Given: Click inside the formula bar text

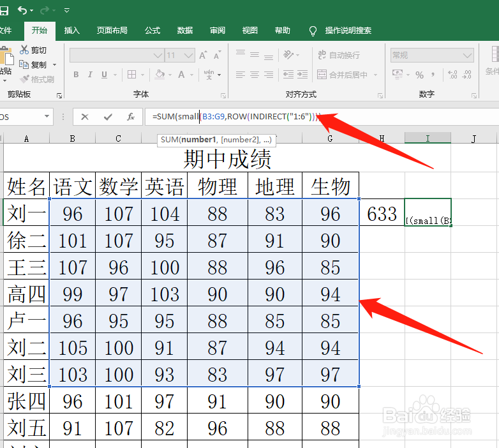Looking at the screenshot, I should click(x=237, y=117).
